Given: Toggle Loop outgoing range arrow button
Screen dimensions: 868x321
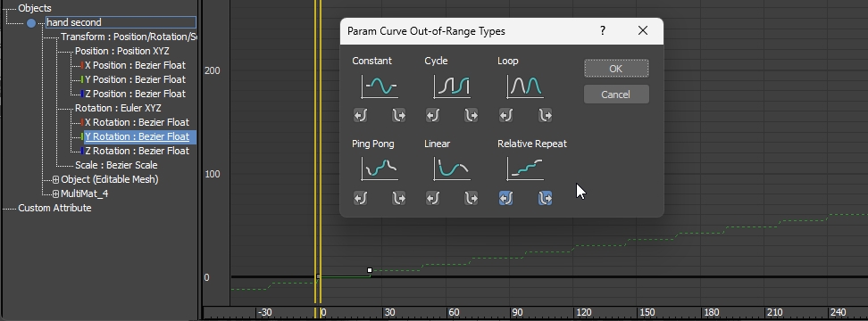Looking at the screenshot, I should point(546,116).
